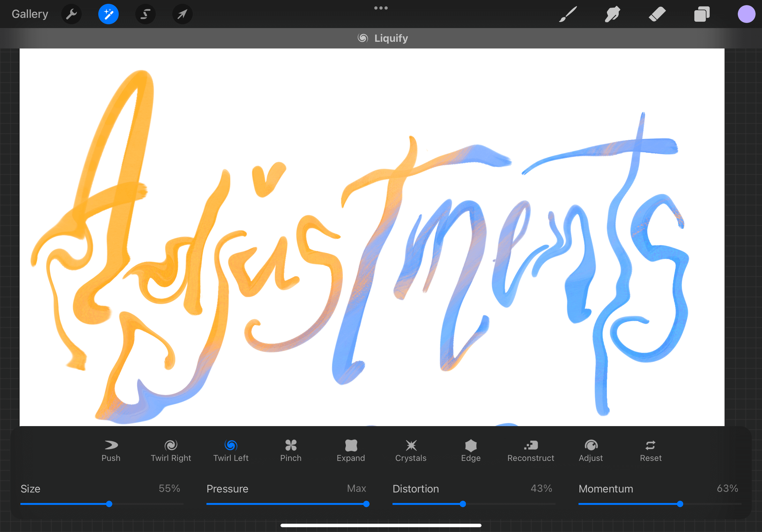Image resolution: width=762 pixels, height=532 pixels.
Task: Open the purple color swatch
Action: click(746, 14)
